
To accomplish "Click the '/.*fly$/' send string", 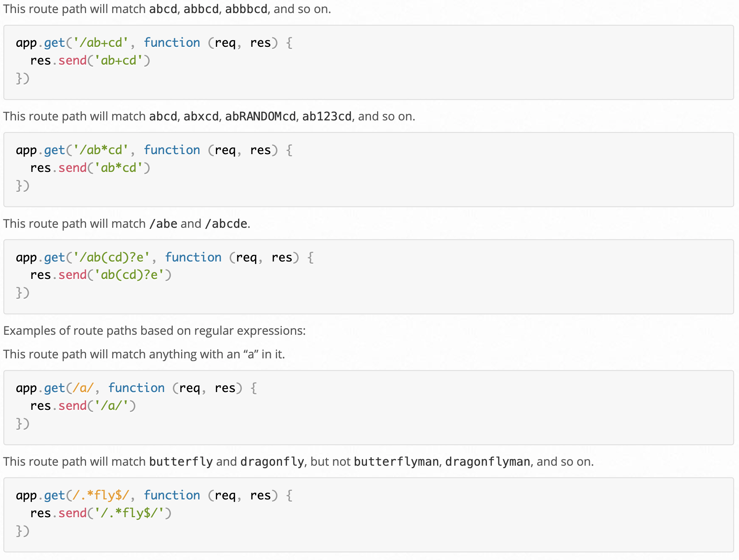I will (x=129, y=513).
